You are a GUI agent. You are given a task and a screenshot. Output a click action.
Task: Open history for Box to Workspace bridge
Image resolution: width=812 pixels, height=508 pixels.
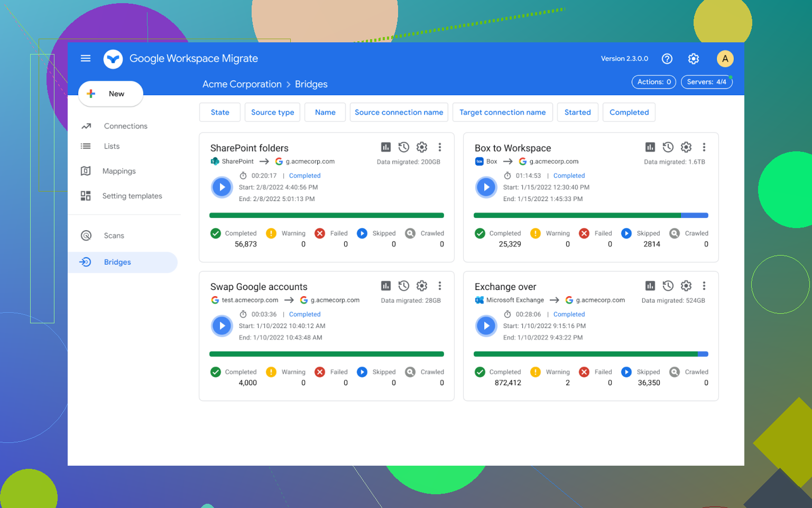(x=668, y=147)
